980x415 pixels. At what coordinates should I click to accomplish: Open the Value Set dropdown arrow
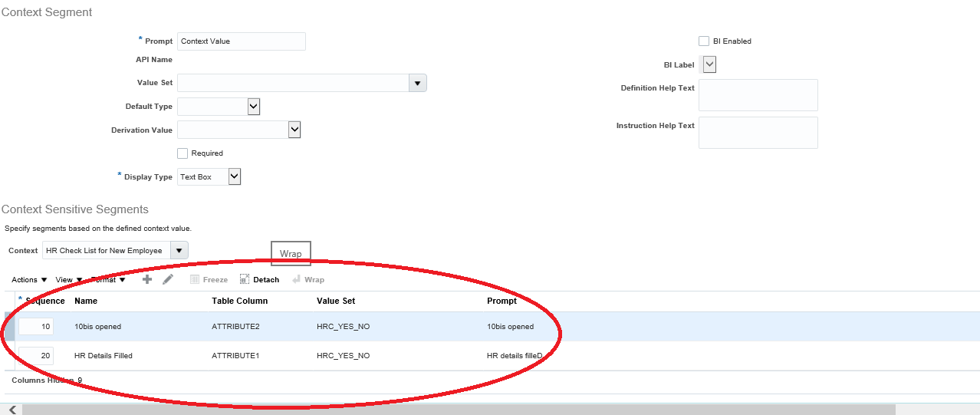point(418,83)
